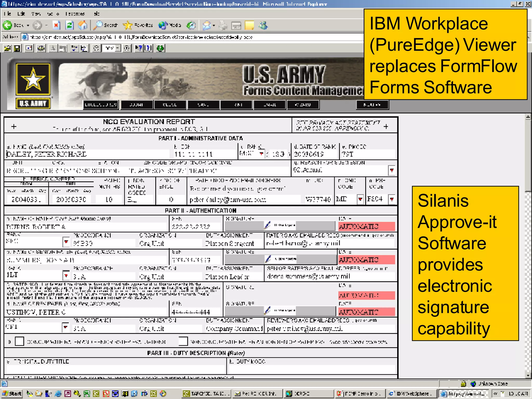Open the CMD Code dropdown showing MD
Screen dimensions: 532x399
(x=360, y=199)
